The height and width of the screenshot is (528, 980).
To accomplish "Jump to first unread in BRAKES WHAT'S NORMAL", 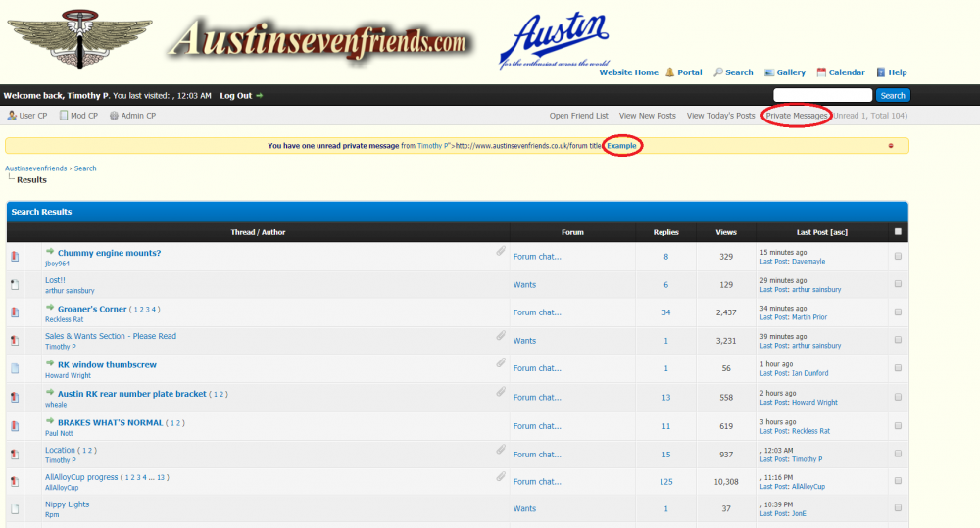I will click(x=50, y=421).
